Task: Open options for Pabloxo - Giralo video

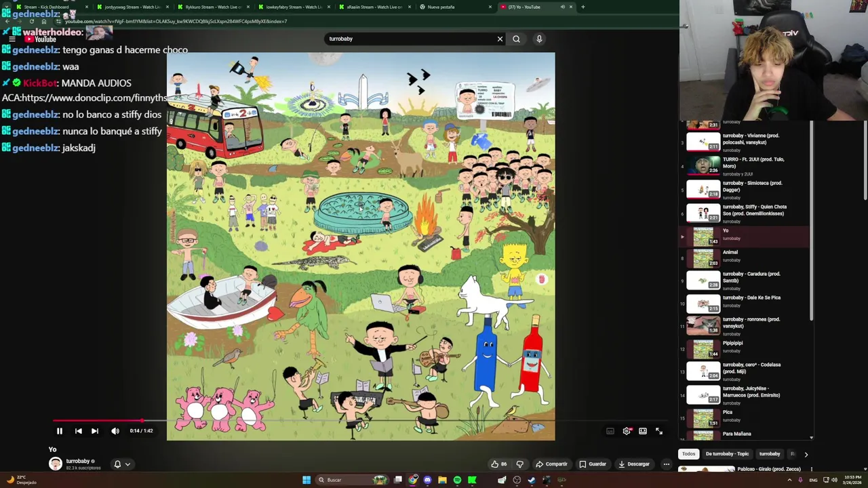Action: 811,469
